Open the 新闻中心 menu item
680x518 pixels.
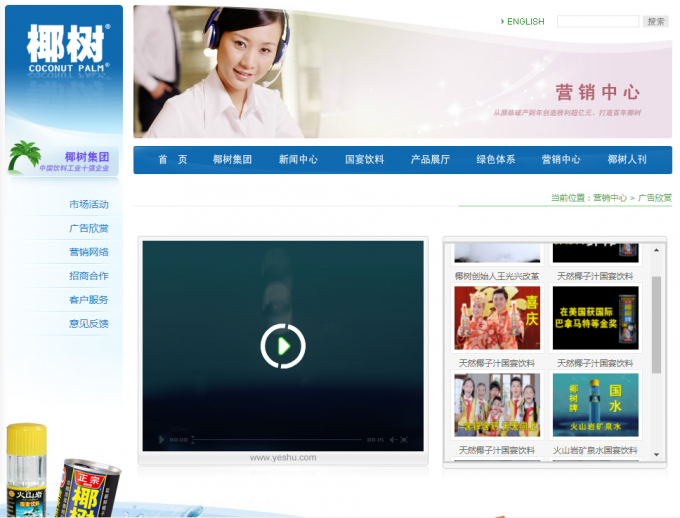298,160
